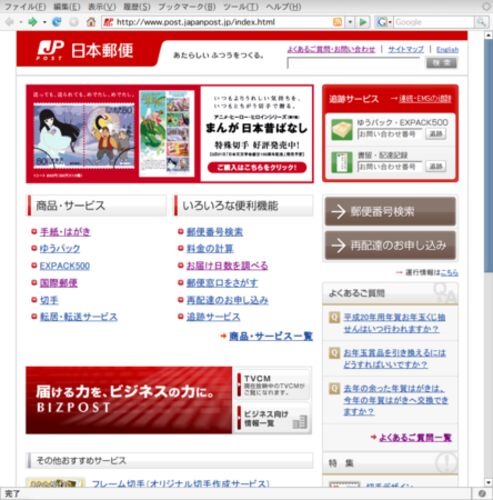This screenshot has width=493, height=500.
Task: Open the 切手 link
Action: (x=49, y=300)
